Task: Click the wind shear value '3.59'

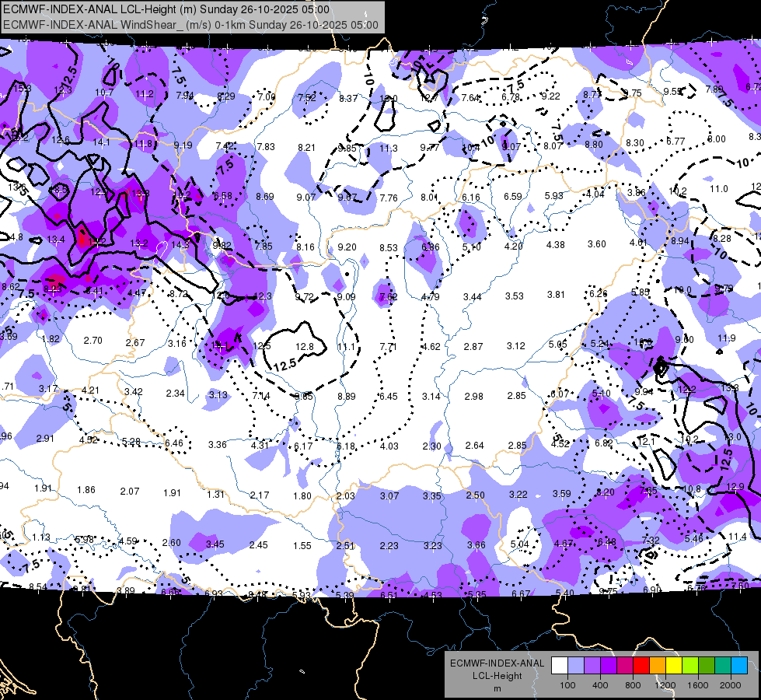Action: click(x=561, y=494)
